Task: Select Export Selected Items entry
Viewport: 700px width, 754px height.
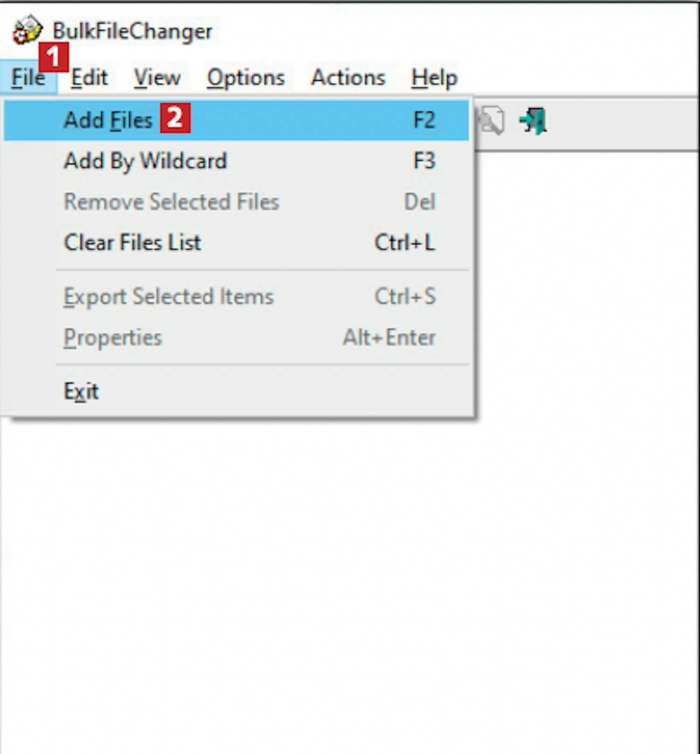Action: coord(236,296)
